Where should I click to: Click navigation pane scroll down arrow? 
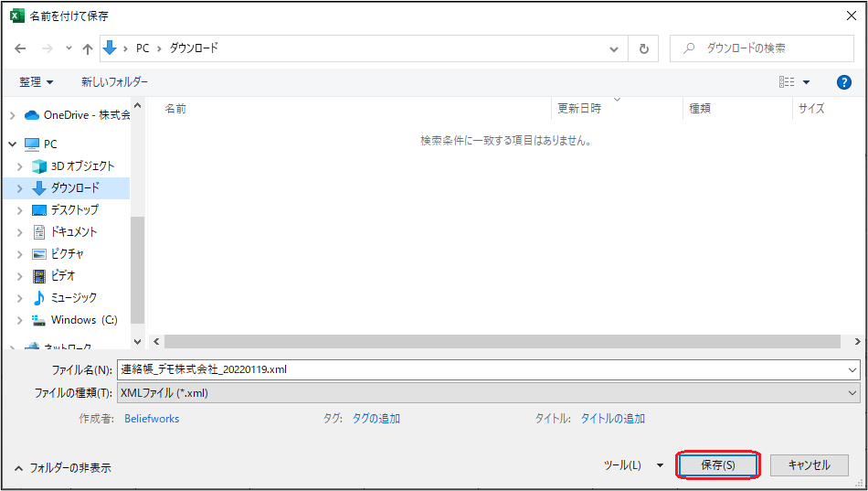[x=138, y=342]
